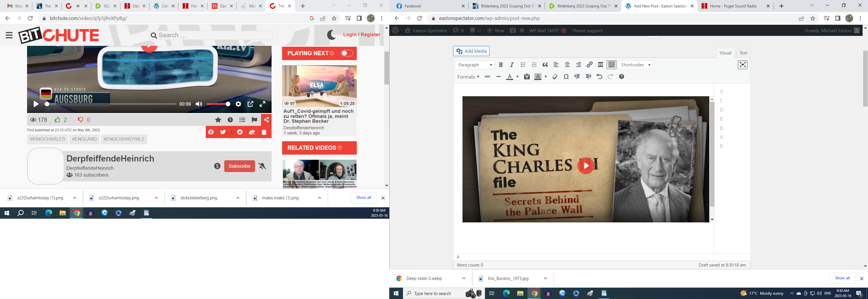Toggle the Playing Next autoplay switch
The image size is (868, 299).
coord(347,53)
